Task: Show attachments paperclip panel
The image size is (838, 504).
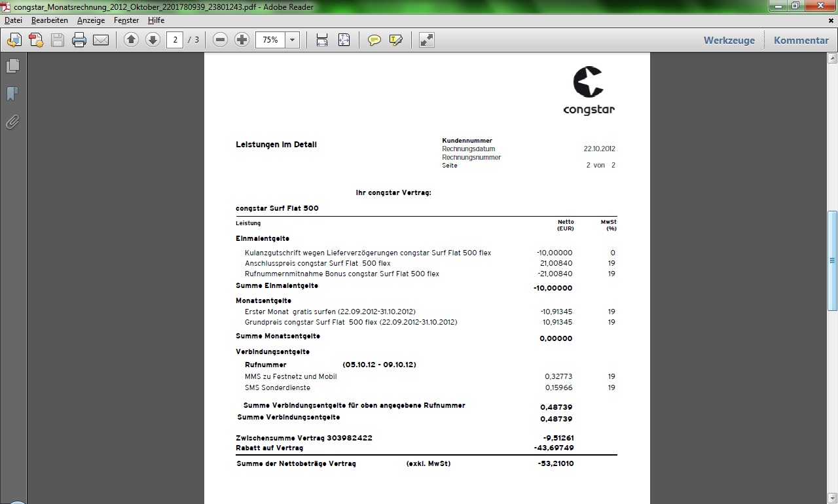Action: pos(12,122)
